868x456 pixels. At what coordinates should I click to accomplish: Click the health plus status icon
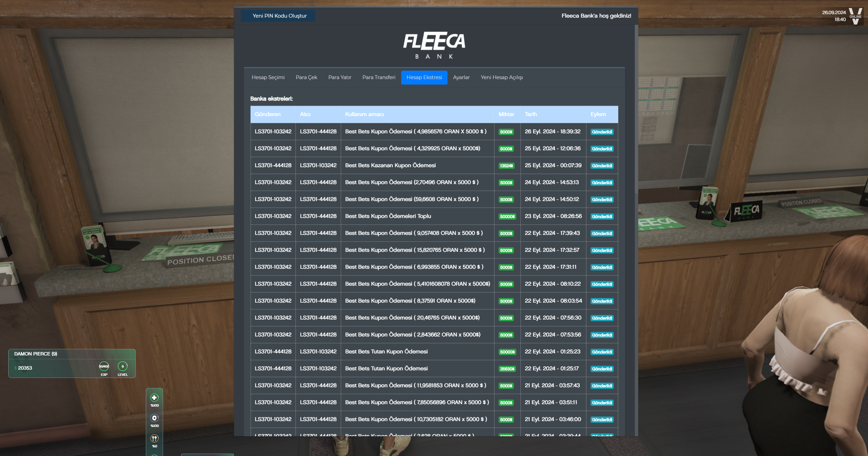coord(154,398)
